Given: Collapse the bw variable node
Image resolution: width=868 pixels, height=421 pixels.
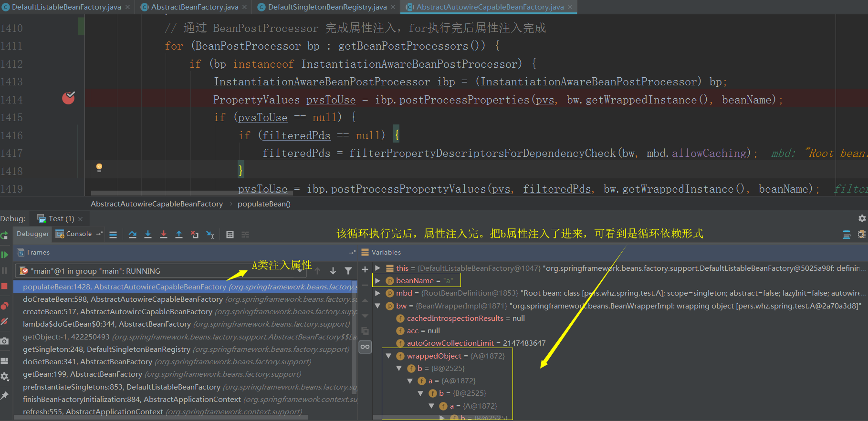Looking at the screenshot, I should (x=377, y=306).
